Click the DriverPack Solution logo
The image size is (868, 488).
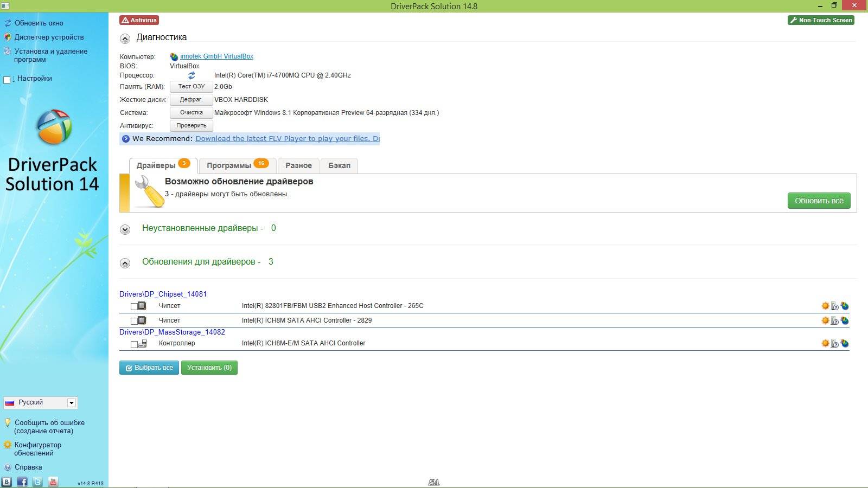pyautogui.click(x=54, y=127)
